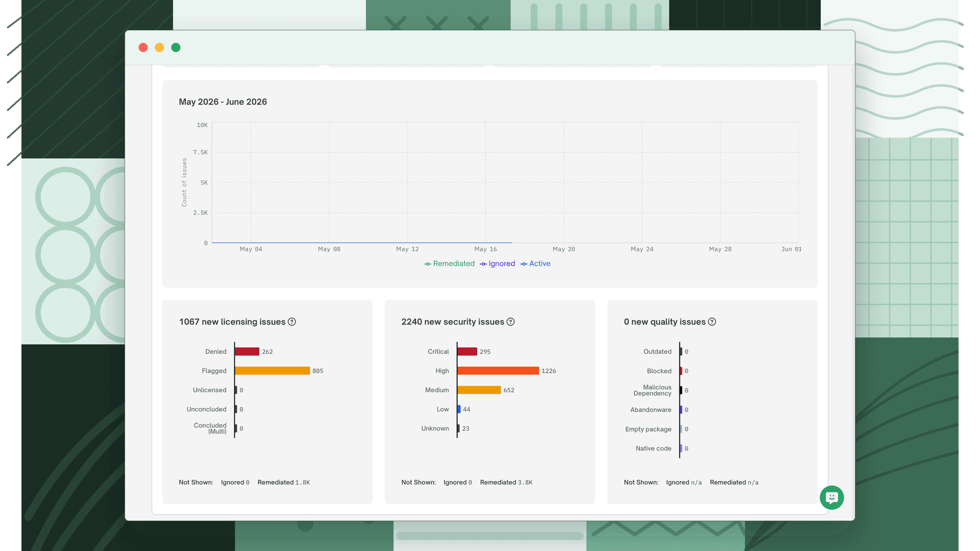Select the Abandonware row label
980x551 pixels.
point(651,410)
